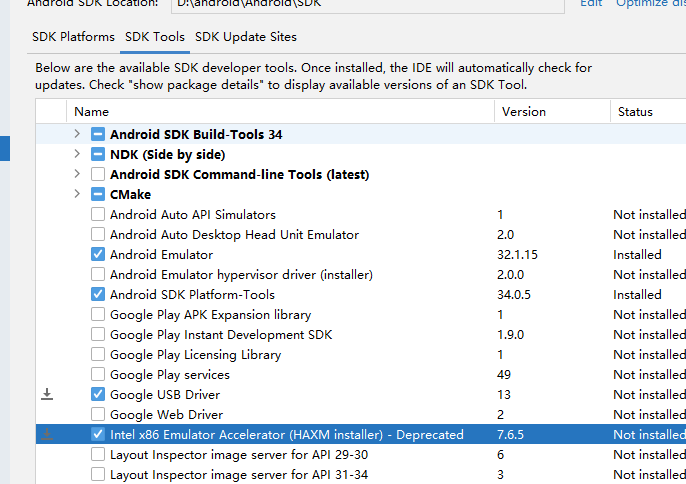Uncheck Google USB Driver checkbox

click(x=98, y=394)
